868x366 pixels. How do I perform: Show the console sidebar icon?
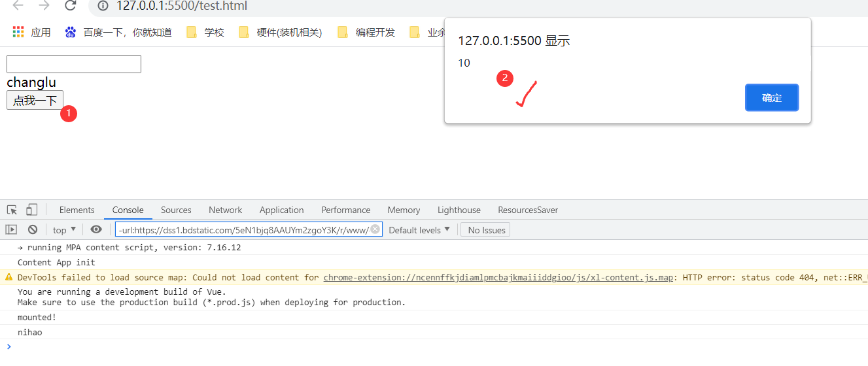point(11,229)
